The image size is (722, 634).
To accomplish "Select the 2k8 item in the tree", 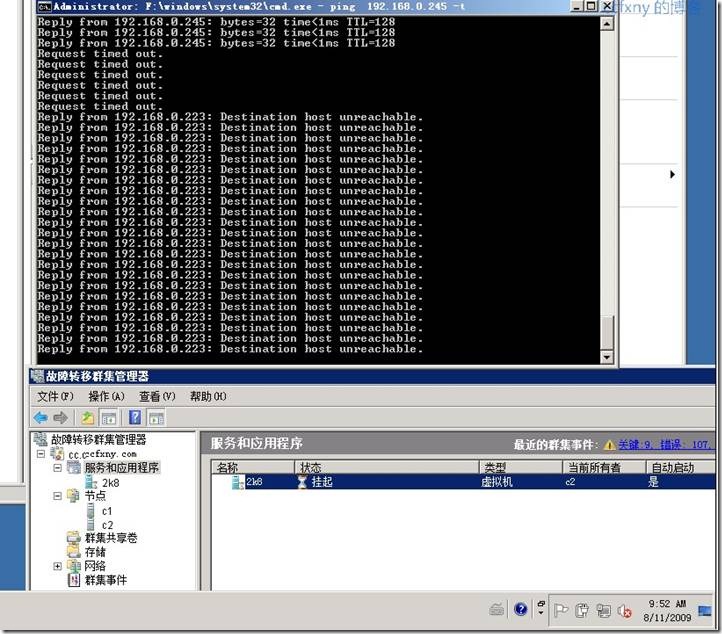I will pyautogui.click(x=111, y=483).
